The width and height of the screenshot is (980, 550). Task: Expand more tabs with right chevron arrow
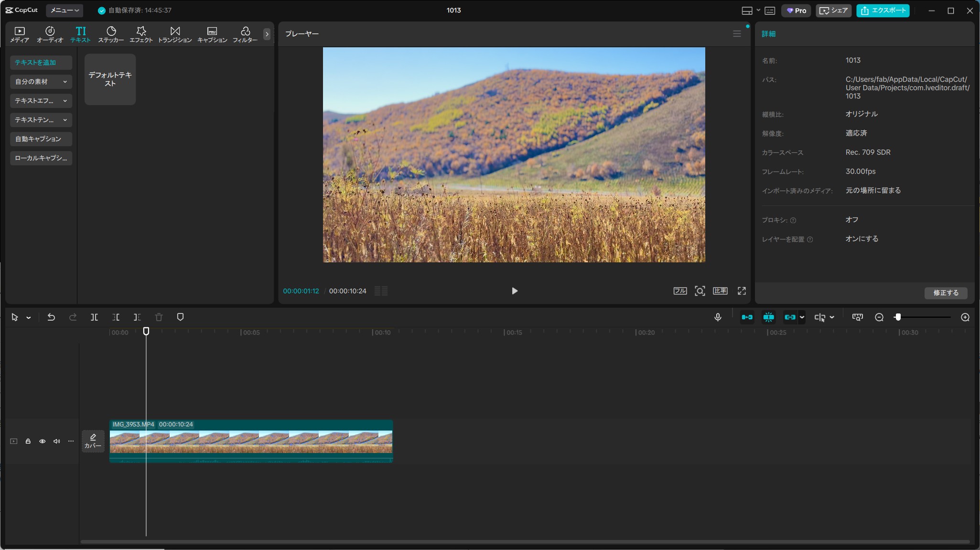(x=267, y=34)
